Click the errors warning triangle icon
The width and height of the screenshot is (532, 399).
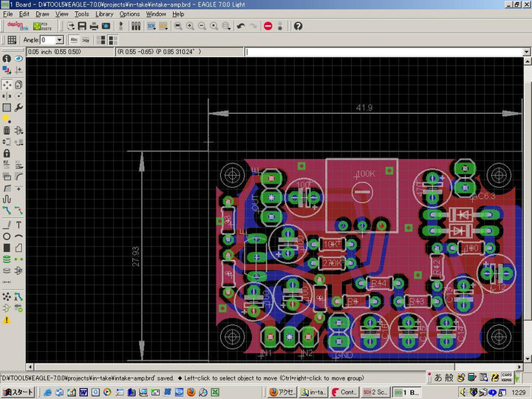pyautogui.click(x=7, y=320)
